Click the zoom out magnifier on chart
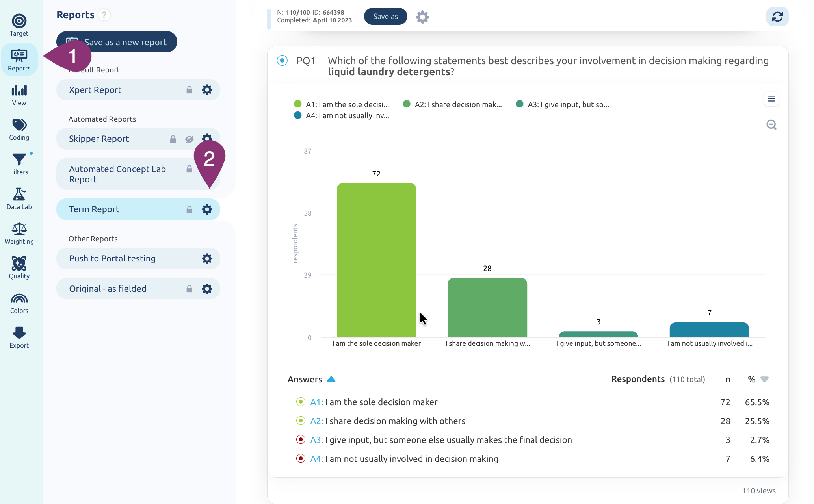The width and height of the screenshot is (814, 504). 771,125
